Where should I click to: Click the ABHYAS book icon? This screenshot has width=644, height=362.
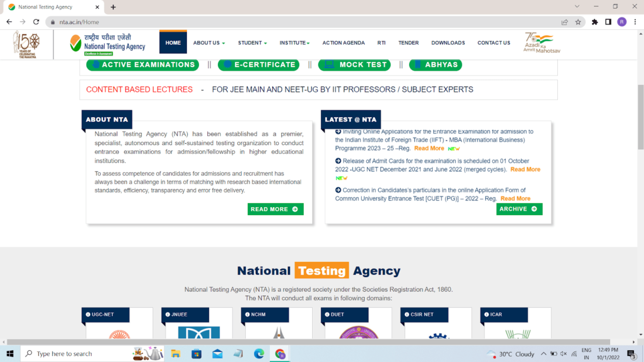[419, 64]
